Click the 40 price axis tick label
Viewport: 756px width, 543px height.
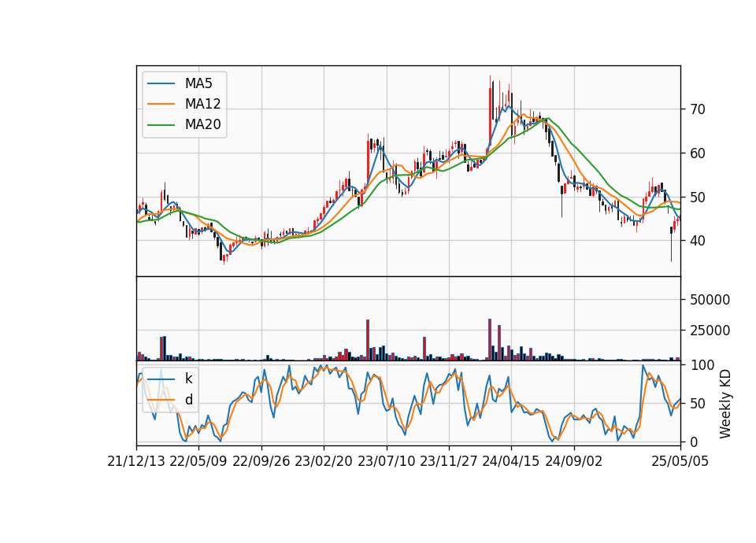[697, 241]
